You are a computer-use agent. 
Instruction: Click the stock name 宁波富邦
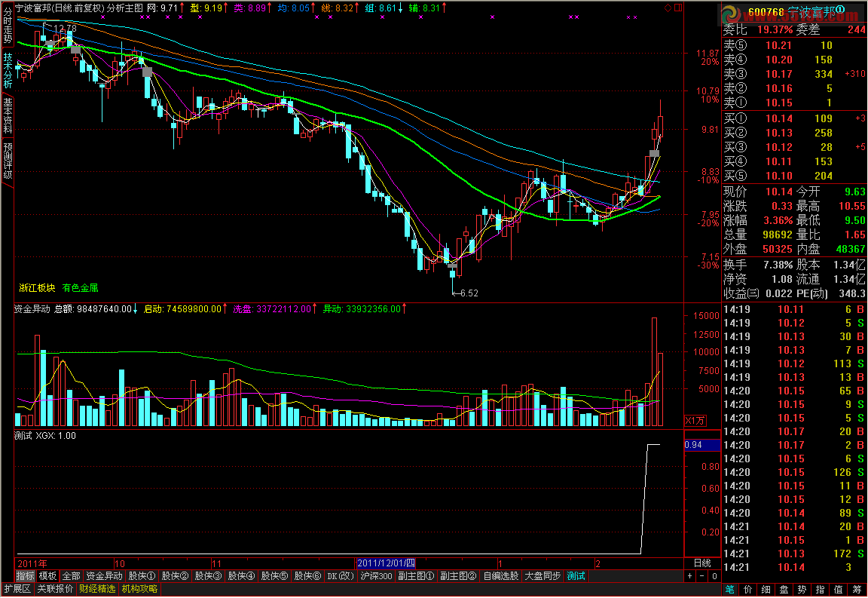tap(812, 12)
